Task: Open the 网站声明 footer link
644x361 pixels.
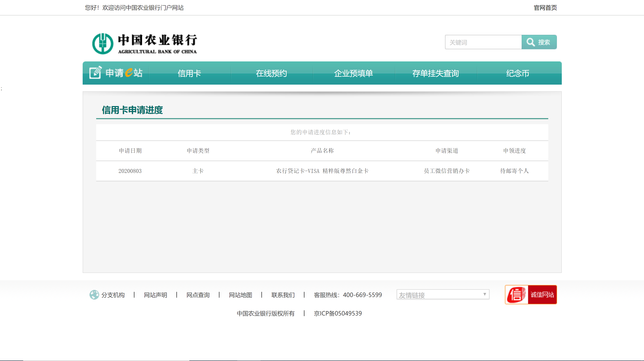Action: tap(155, 295)
